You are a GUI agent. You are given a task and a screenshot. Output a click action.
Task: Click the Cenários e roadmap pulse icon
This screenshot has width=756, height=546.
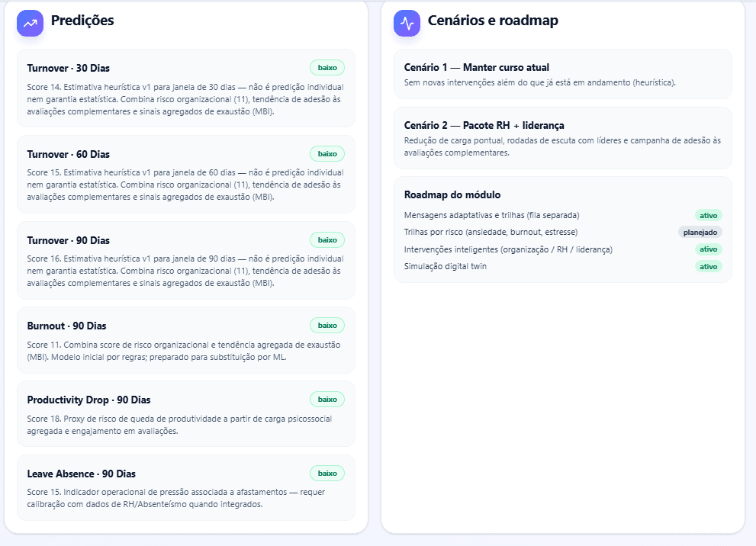click(x=407, y=23)
